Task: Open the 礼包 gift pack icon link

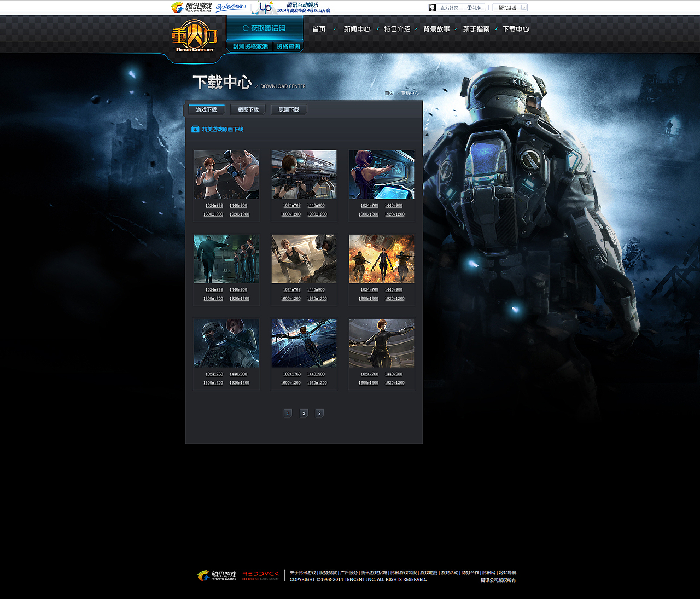Action: (x=474, y=8)
